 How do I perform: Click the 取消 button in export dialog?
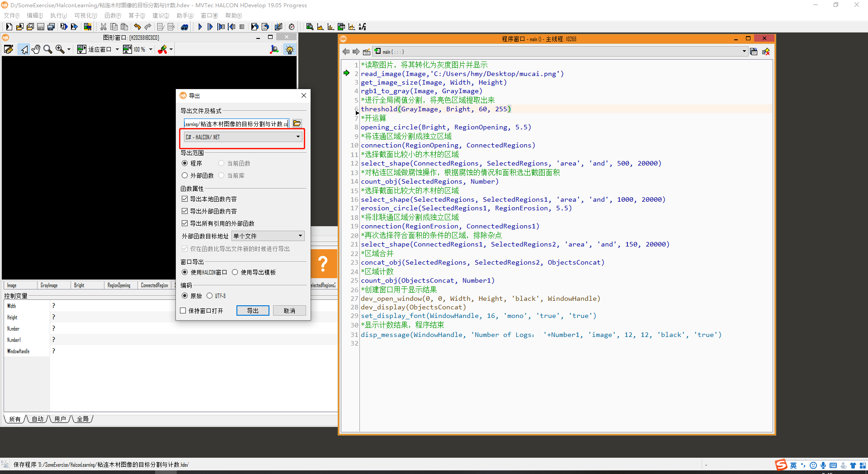[x=289, y=311]
